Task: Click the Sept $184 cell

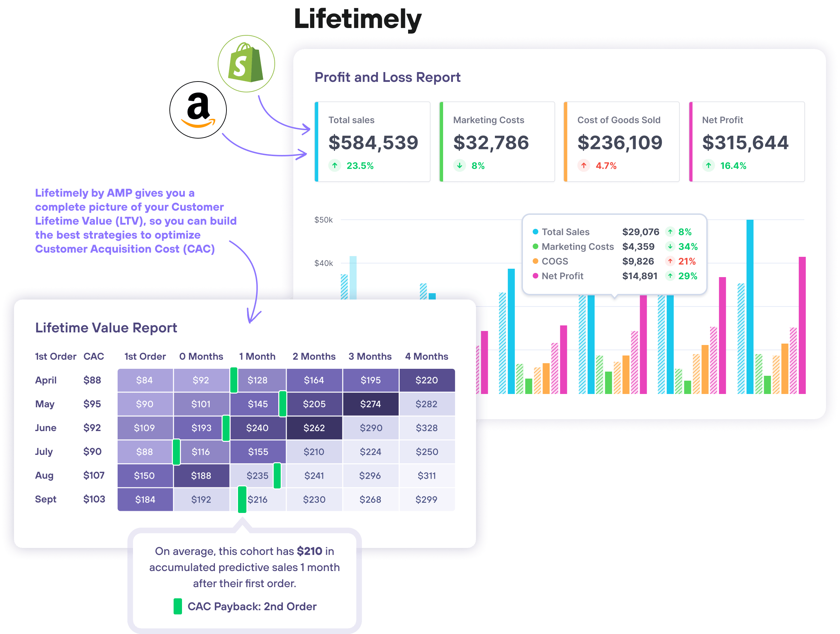Action: pyautogui.click(x=146, y=499)
